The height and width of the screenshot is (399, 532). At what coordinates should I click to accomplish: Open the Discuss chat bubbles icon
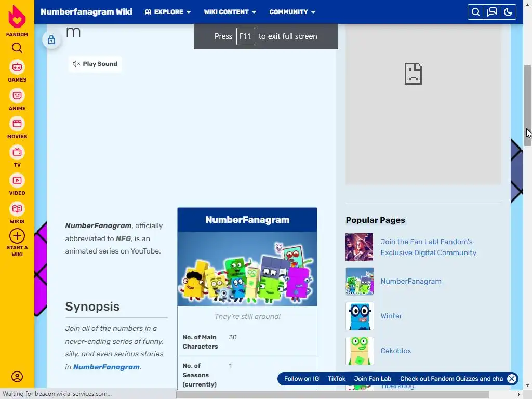pyautogui.click(x=492, y=12)
